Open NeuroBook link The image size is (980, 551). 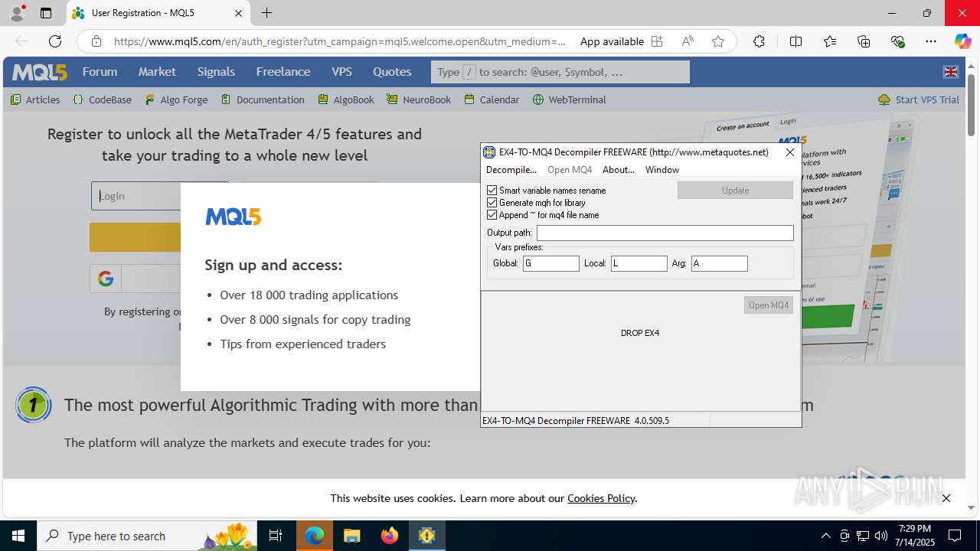click(x=419, y=99)
